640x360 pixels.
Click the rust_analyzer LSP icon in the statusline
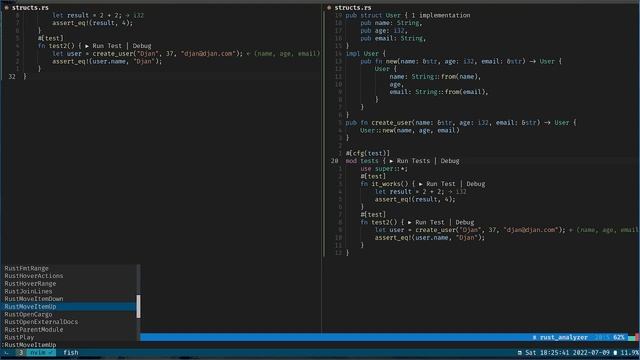tap(534, 338)
